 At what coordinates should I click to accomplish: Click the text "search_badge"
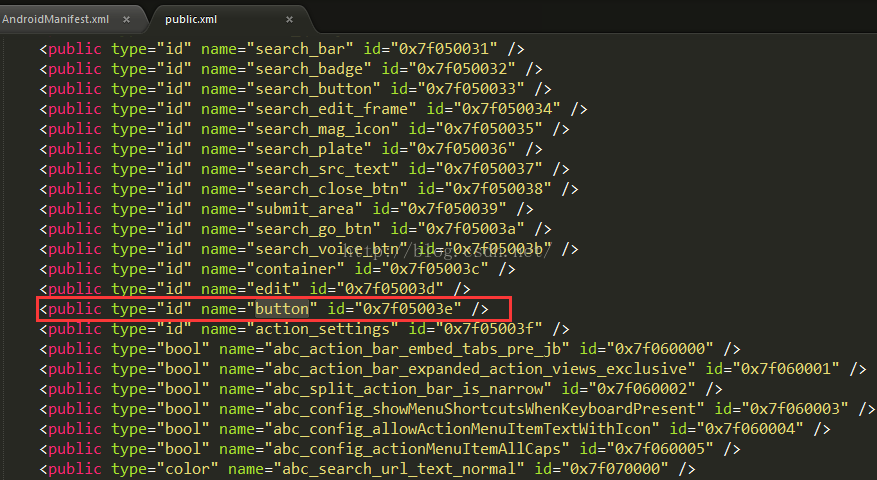pyautogui.click(x=309, y=69)
